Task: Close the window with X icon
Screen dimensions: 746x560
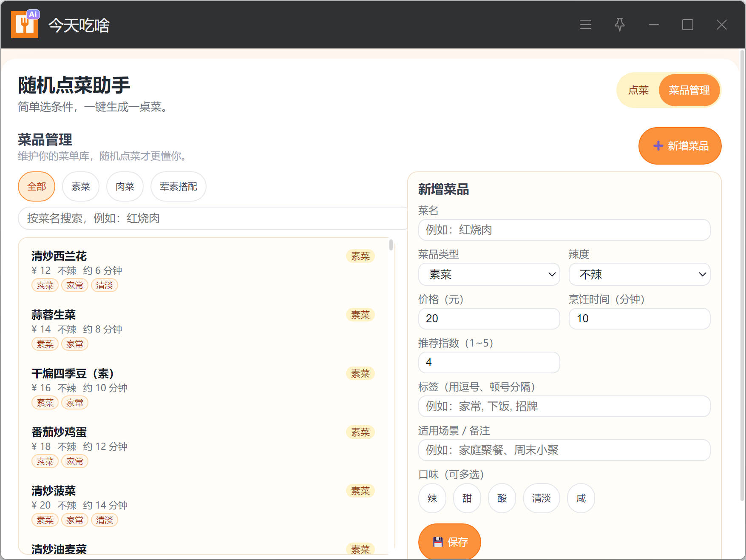Action: tap(721, 25)
